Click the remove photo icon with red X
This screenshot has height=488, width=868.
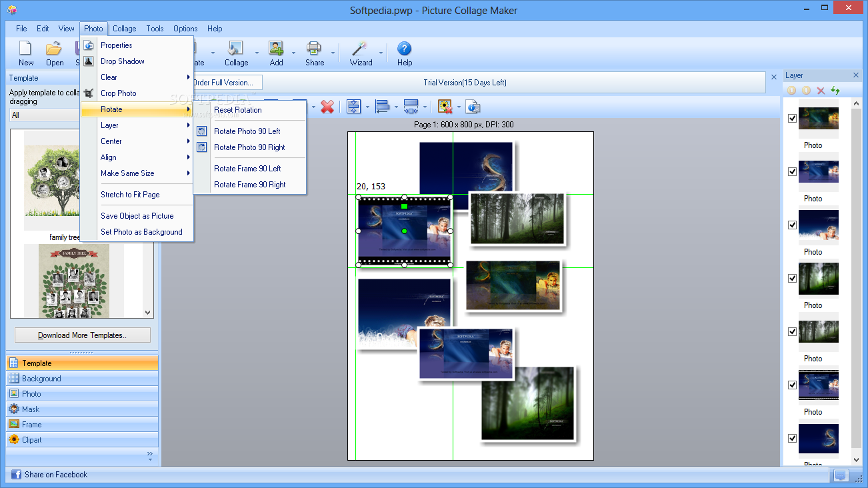point(445,107)
